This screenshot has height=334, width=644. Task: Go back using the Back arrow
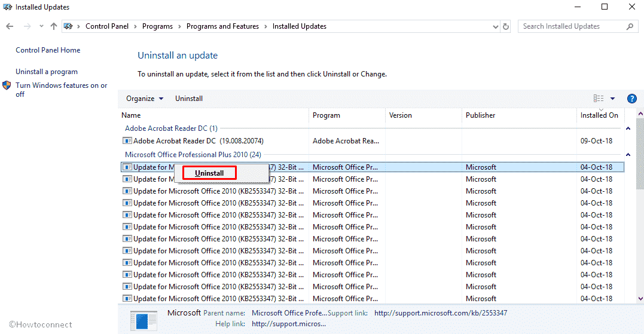tap(10, 26)
